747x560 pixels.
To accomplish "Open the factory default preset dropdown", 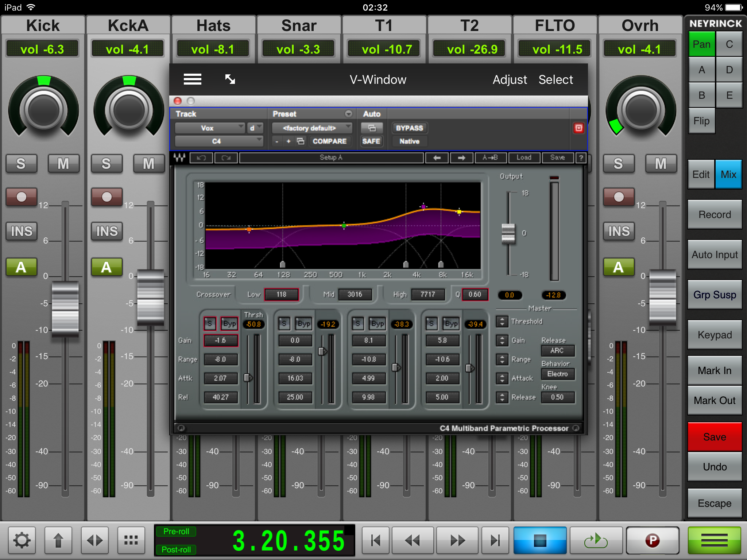I will tap(312, 128).
